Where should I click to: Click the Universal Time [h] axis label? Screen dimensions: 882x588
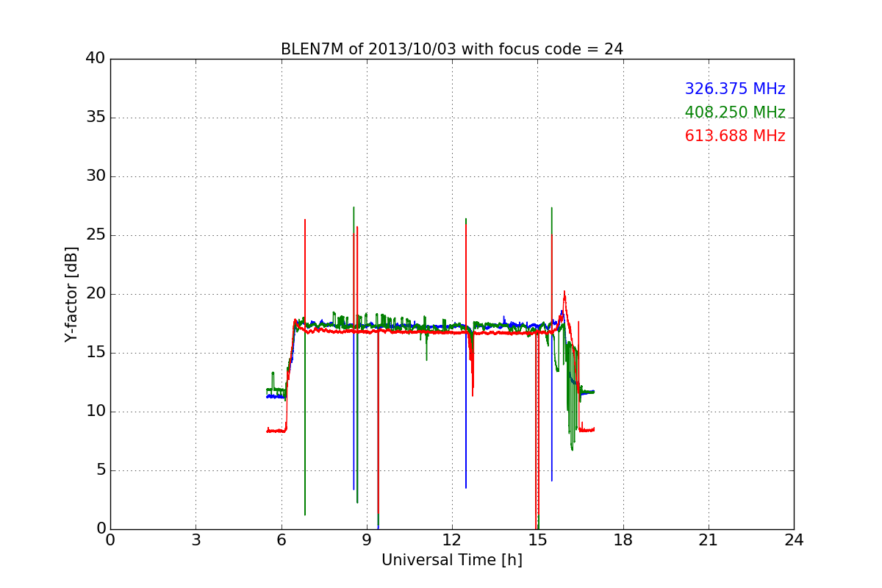[x=452, y=560]
